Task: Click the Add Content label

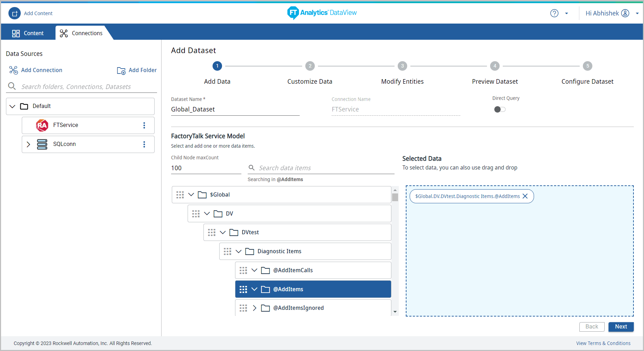Action: pos(38,13)
